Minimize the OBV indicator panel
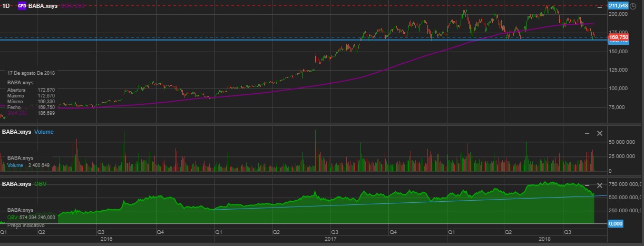The height and width of the screenshot is (246, 644). pyautogui.click(x=587, y=185)
